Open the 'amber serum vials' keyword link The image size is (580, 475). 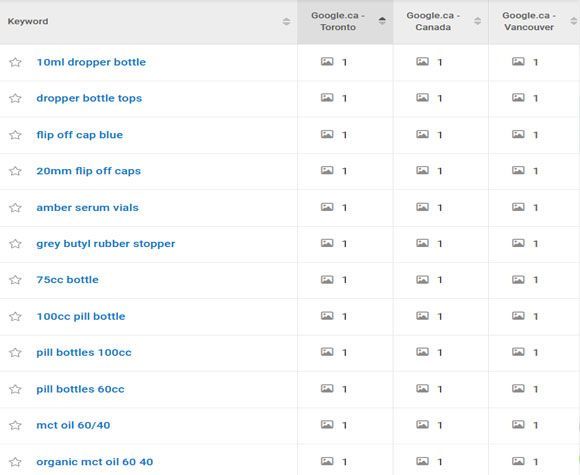click(88, 208)
